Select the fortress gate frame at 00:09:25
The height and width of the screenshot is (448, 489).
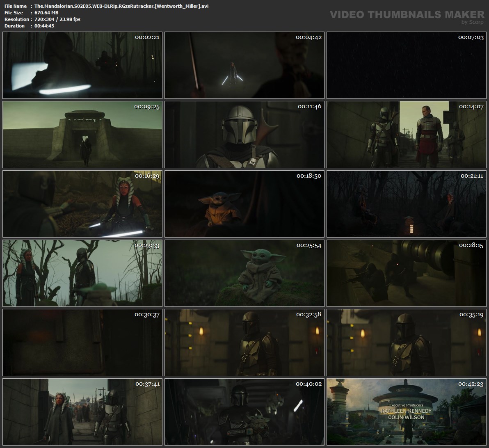[82, 135]
